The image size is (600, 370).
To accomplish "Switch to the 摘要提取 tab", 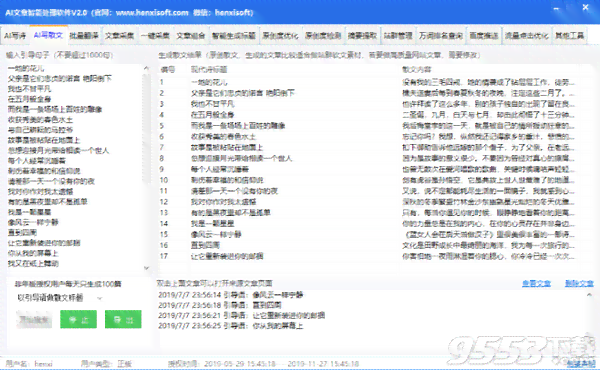I will coord(362,36).
